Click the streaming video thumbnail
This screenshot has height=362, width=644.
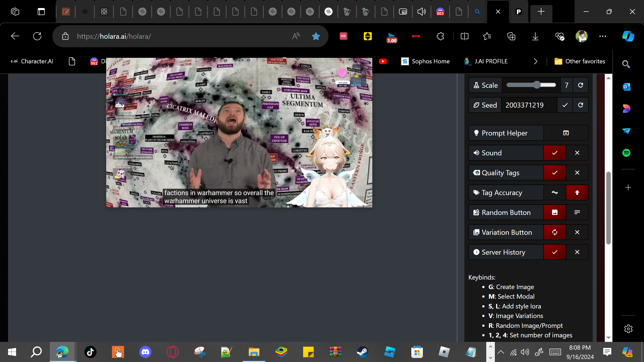(239, 132)
